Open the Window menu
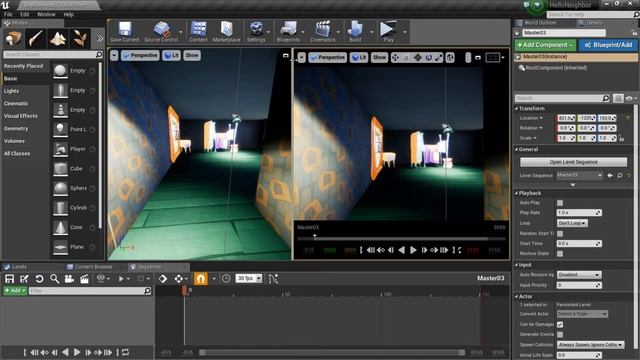Viewport: 640px width, 360px height. [46, 14]
